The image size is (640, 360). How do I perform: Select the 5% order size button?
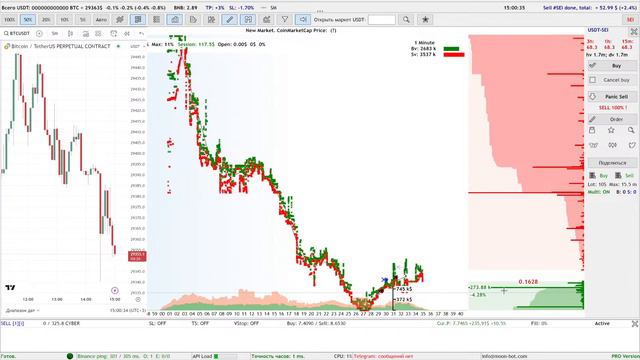83,20
